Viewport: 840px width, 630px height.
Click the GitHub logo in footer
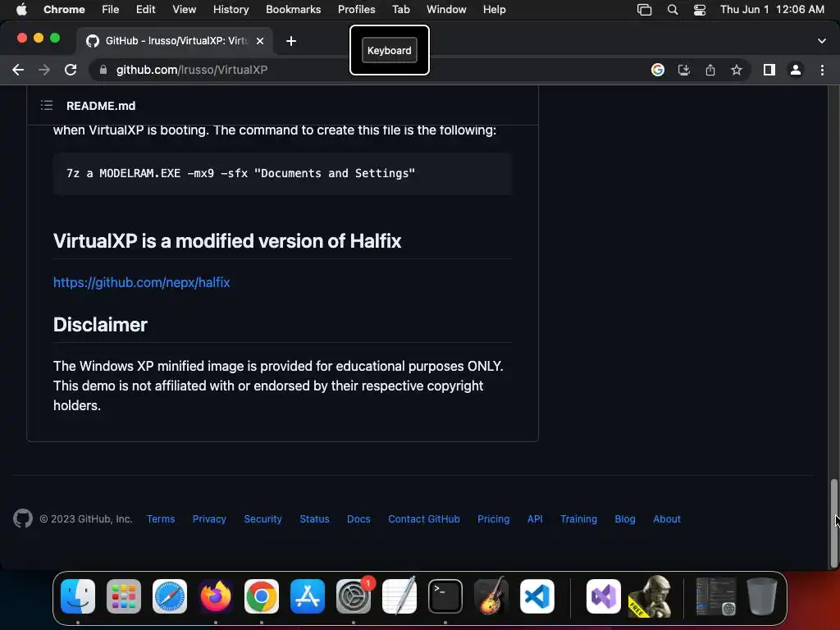pyautogui.click(x=23, y=518)
